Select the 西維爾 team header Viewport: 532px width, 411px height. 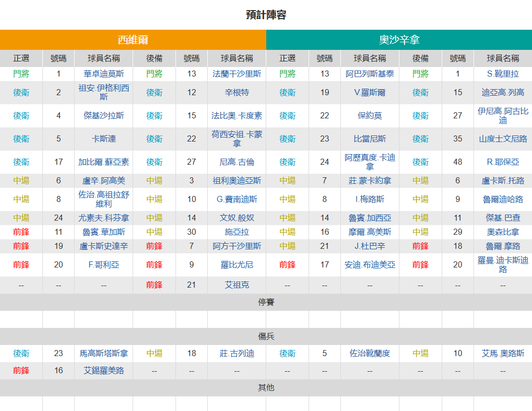coord(133,40)
